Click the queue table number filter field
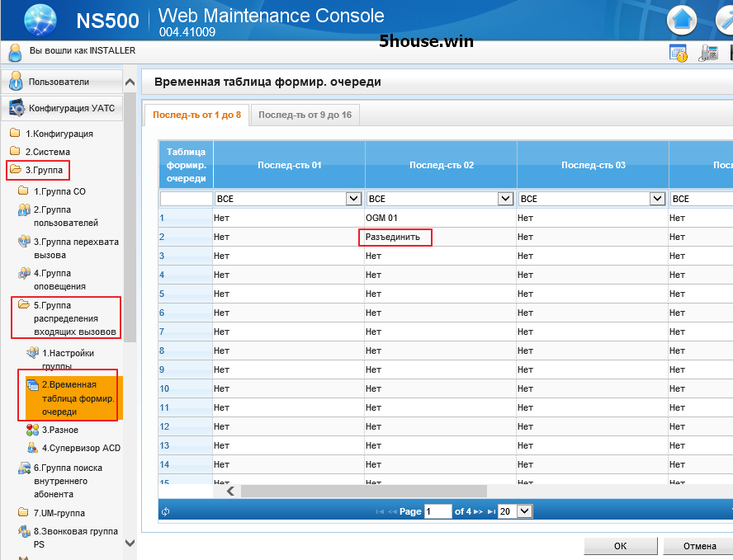 [x=186, y=199]
